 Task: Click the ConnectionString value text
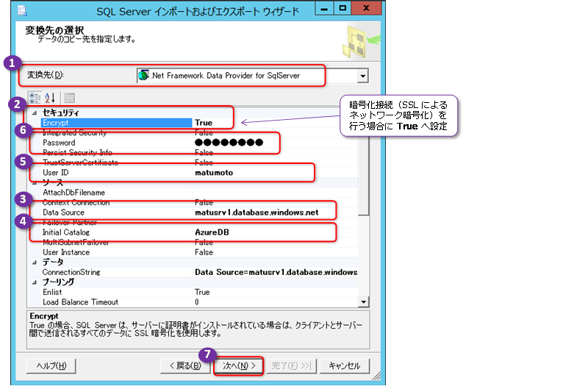pyautogui.click(x=275, y=272)
